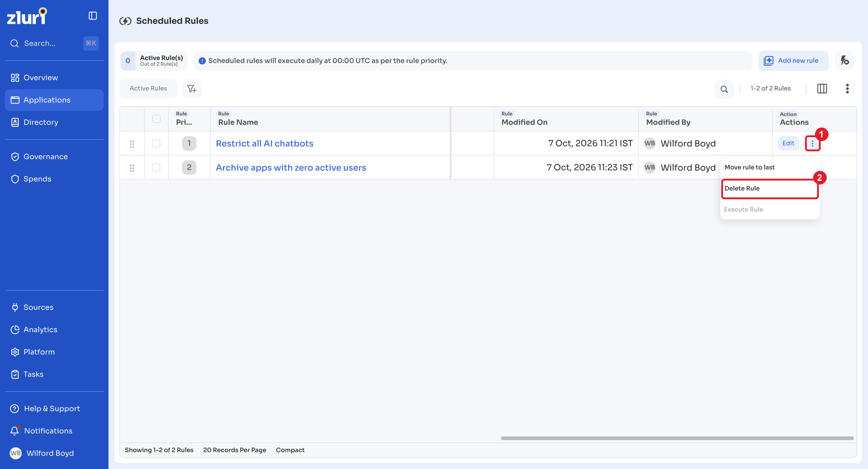
Task: Click Add new rule button
Action: (x=793, y=61)
